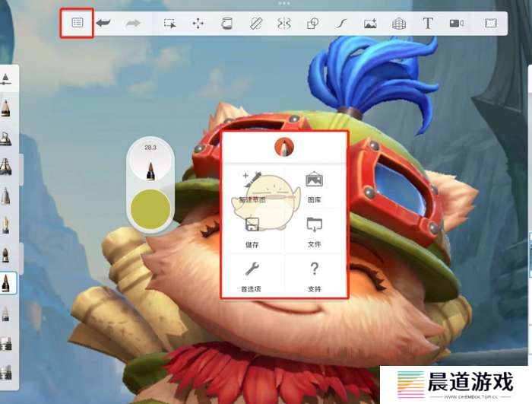Activate the Transform move tool
The image size is (532, 404).
198,23
